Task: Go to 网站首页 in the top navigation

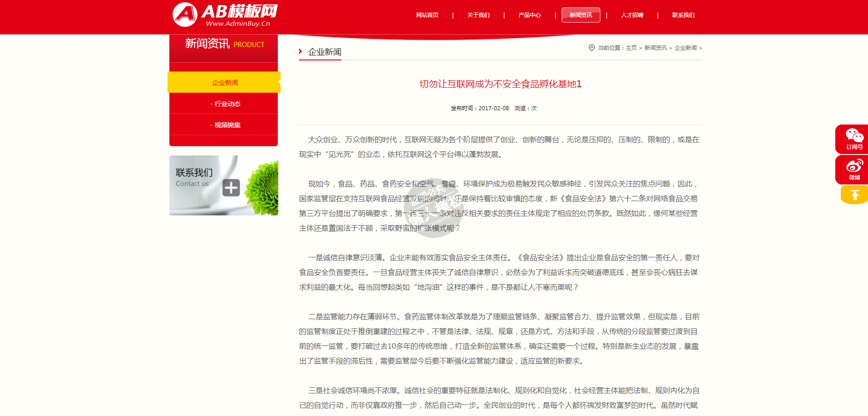Action: [x=427, y=15]
